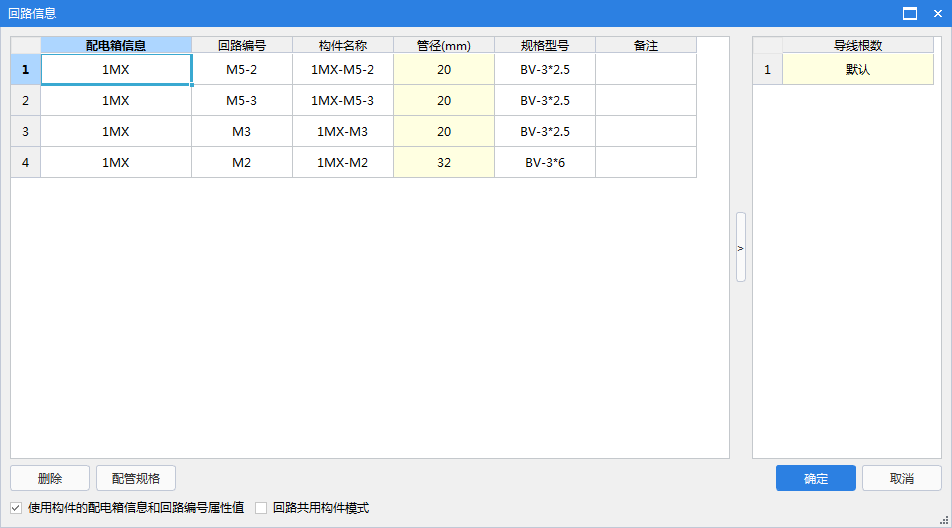Select row 4 header in circuit table
Image resolution: width=952 pixels, height=528 pixels.
click(x=25, y=163)
